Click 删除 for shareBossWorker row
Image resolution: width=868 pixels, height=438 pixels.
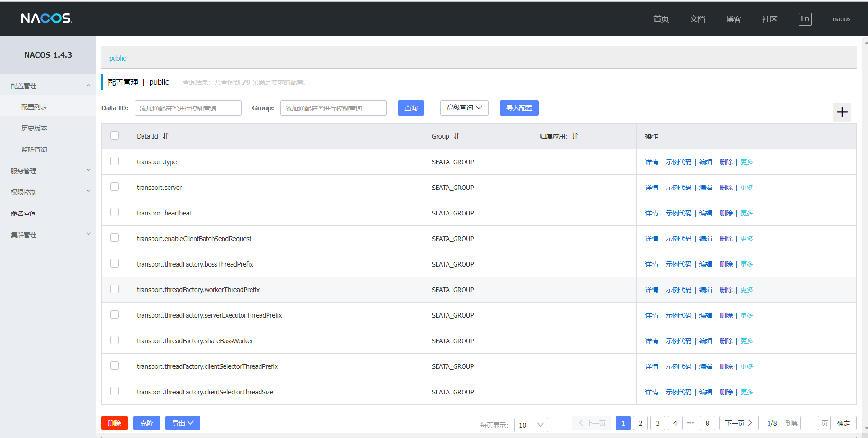click(726, 341)
